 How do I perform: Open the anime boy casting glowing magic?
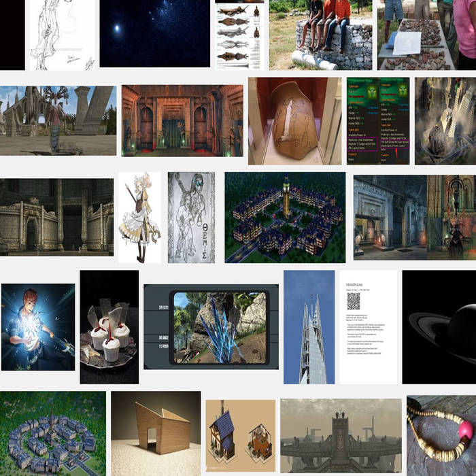pos(37,326)
